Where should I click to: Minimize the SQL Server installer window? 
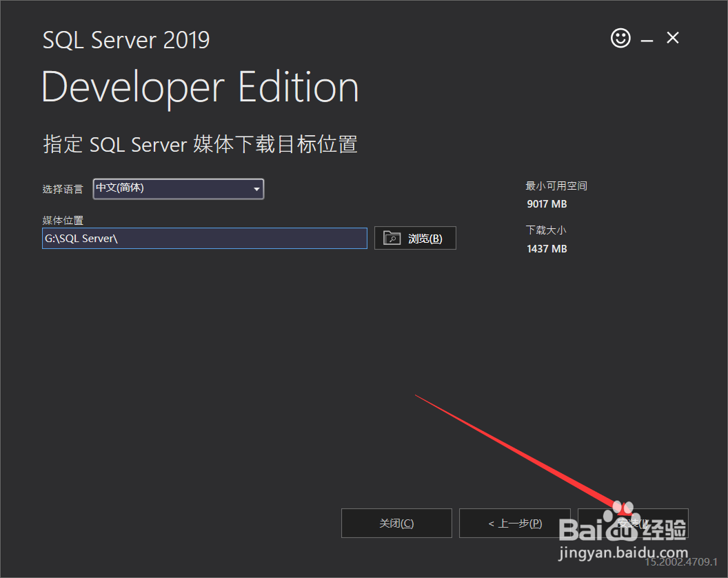(x=647, y=41)
